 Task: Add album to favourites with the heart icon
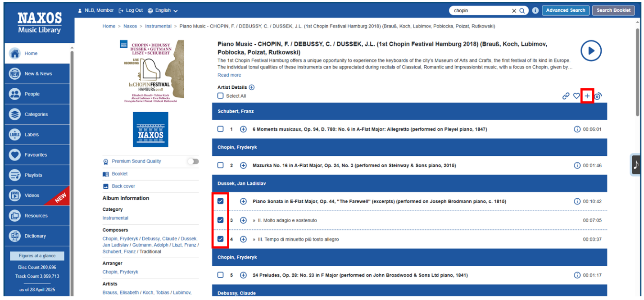point(576,96)
